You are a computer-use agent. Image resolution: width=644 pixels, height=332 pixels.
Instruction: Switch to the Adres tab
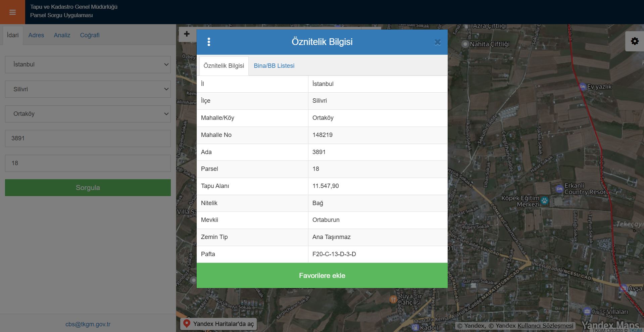(36, 35)
